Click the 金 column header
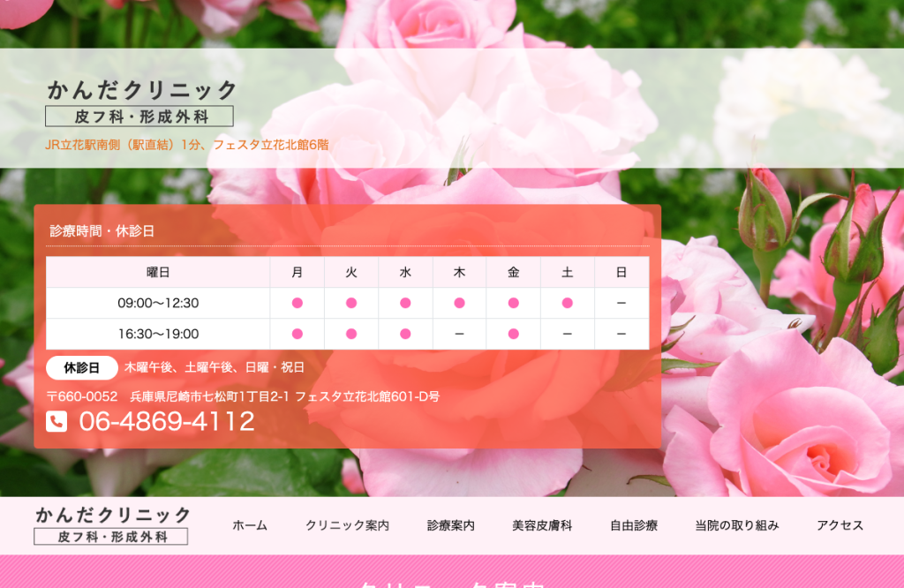Image resolution: width=904 pixels, height=588 pixels. click(x=513, y=272)
